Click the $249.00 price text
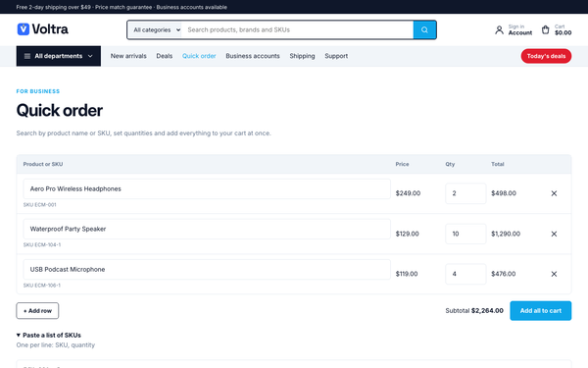The height and width of the screenshot is (368, 588). 408,193
